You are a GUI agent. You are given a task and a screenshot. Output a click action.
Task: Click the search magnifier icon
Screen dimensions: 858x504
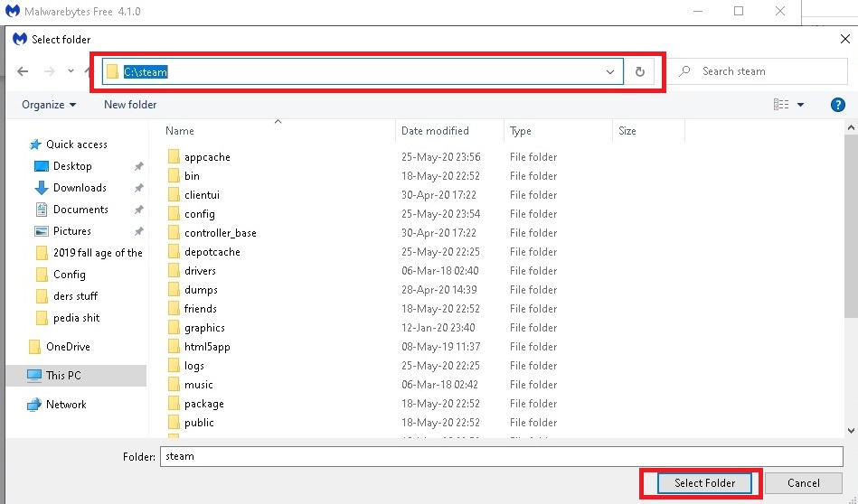pyautogui.click(x=684, y=71)
